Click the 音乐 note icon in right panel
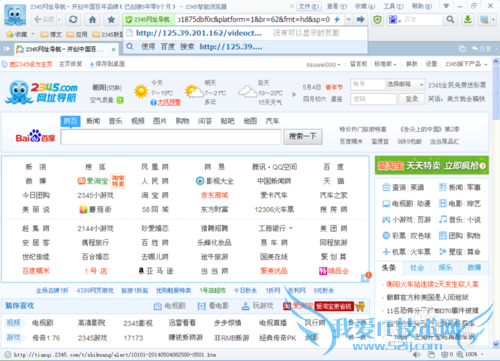Viewport: 500px width, 361px height. pyautogui.click(x=443, y=219)
